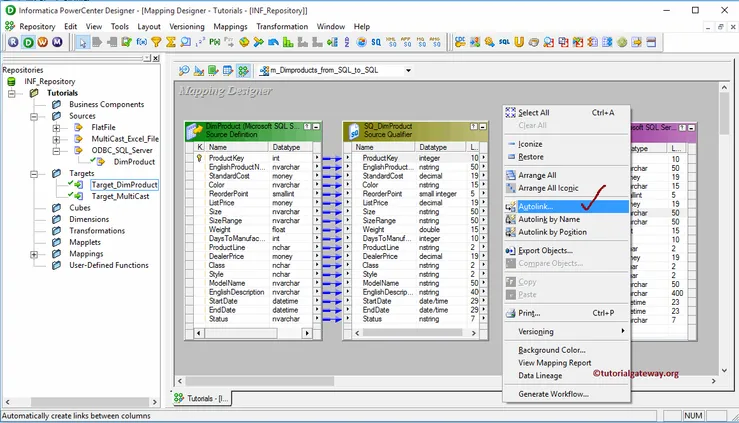The image size is (739, 423).
Task: Open the mapping name dropdown list
Action: coord(408,70)
